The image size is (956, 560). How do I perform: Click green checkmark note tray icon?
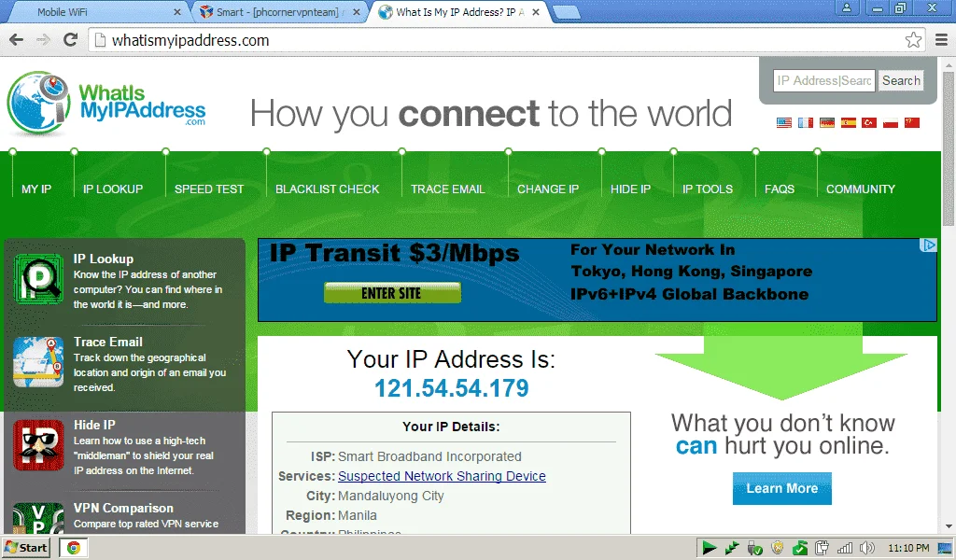800,548
